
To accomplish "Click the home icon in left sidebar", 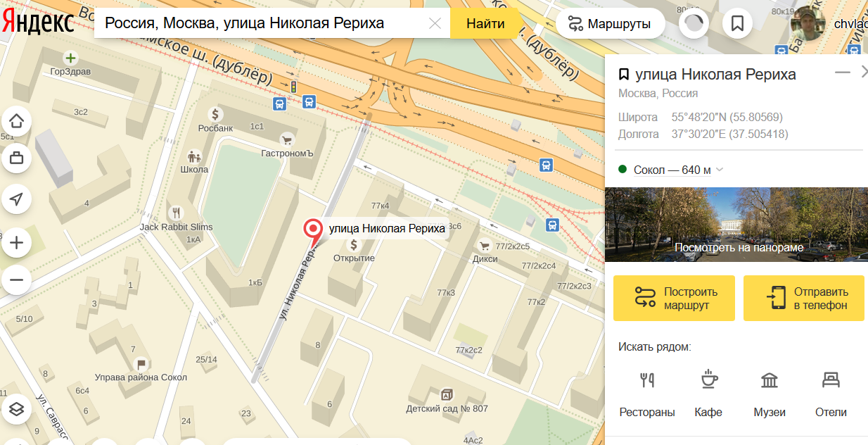I will (17, 120).
